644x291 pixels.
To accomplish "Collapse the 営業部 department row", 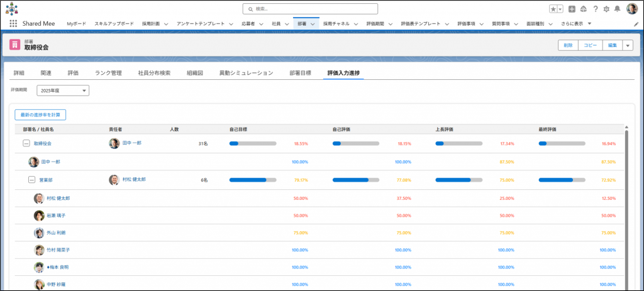I will pos(31,180).
